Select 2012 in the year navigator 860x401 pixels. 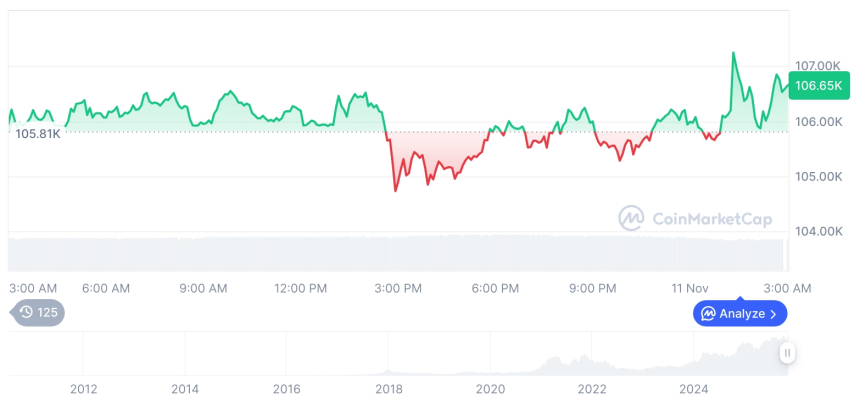[x=83, y=389]
